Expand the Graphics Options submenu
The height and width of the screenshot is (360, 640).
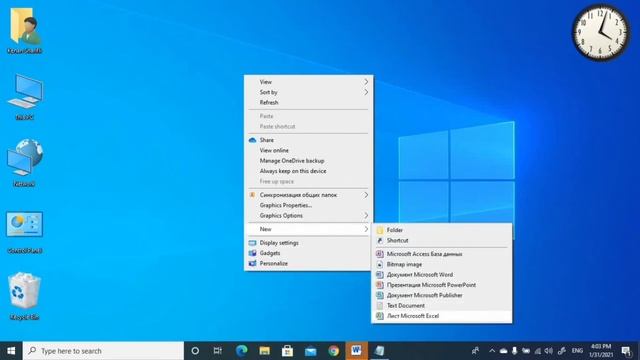[x=308, y=216]
